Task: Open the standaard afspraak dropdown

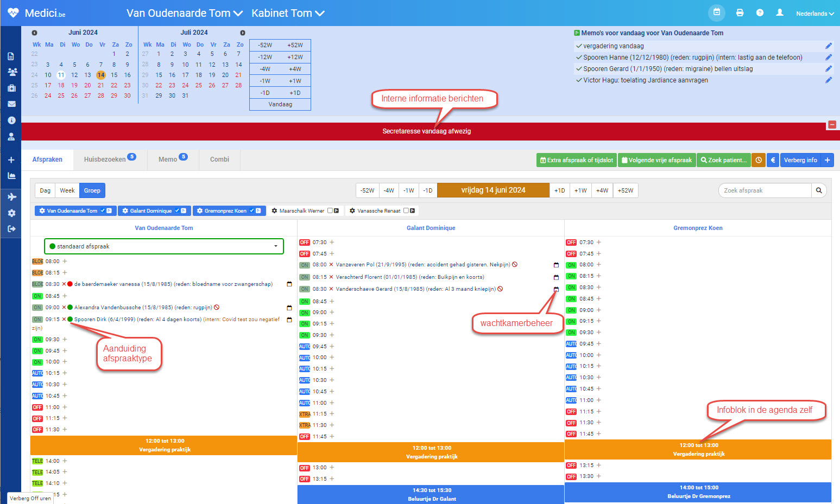Action: 163,246
